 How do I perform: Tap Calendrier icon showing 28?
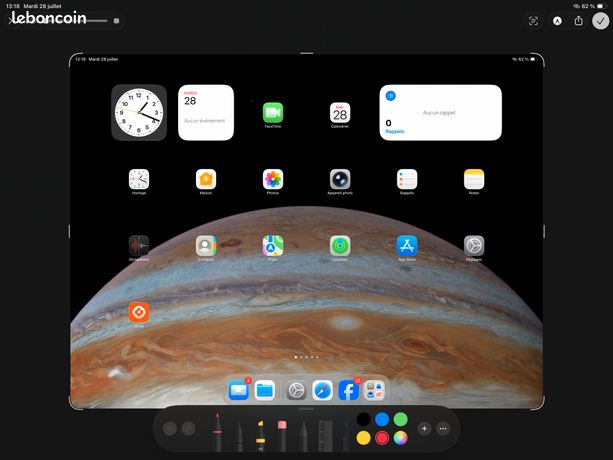click(x=340, y=113)
